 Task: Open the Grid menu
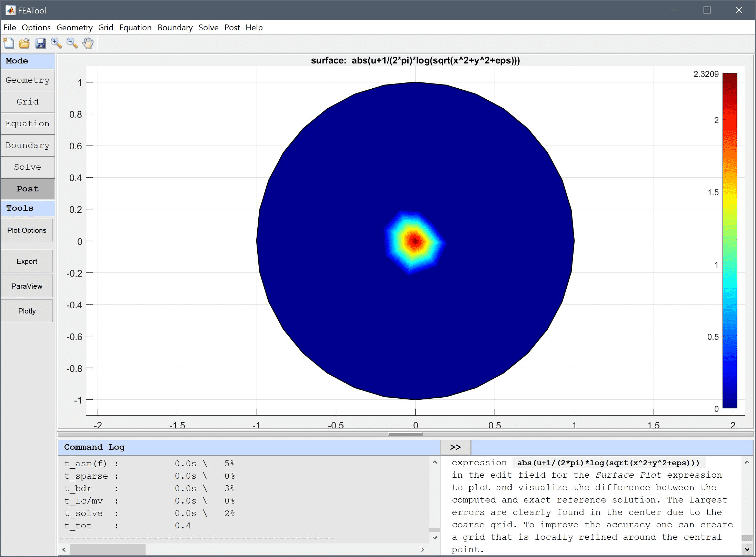106,28
